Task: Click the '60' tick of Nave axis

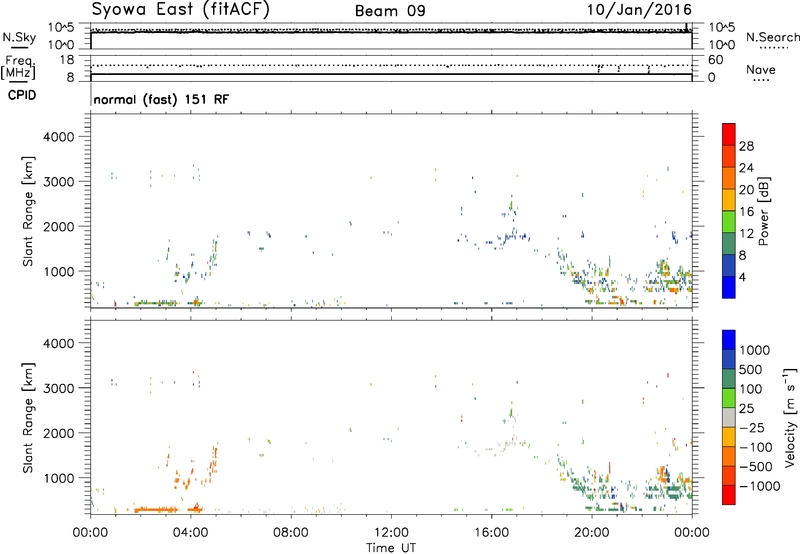Action: 715,60
